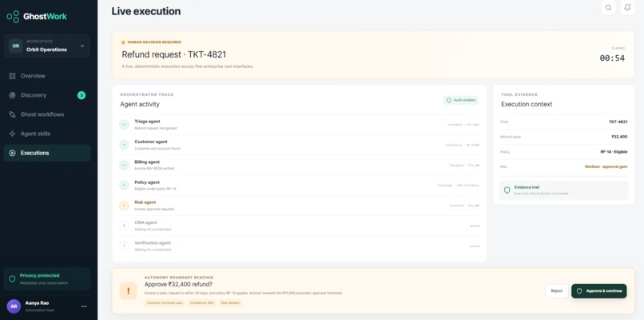
Task: Go to Discovery in the sidebar
Action: 47,95
